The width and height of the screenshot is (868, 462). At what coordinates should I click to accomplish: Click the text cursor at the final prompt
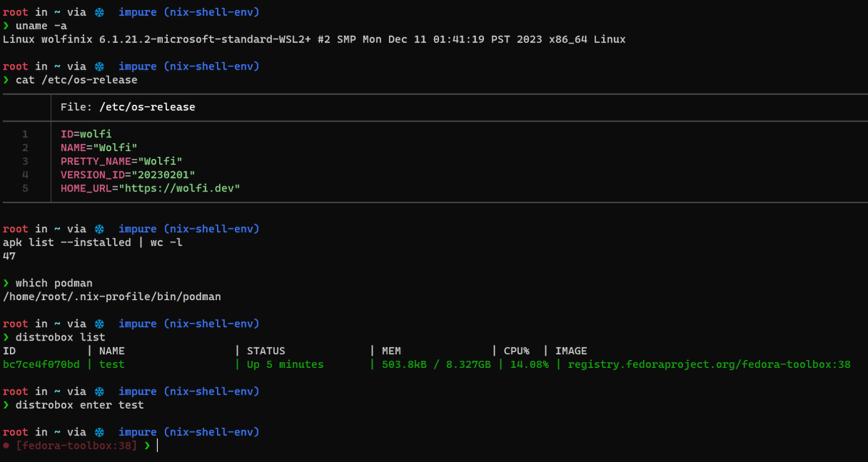point(157,446)
